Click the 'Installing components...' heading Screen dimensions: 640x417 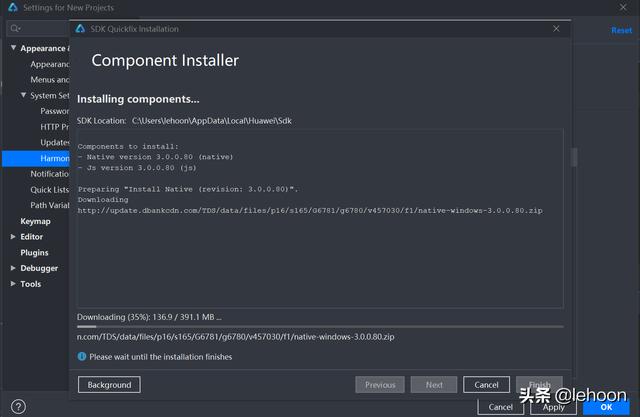138,99
